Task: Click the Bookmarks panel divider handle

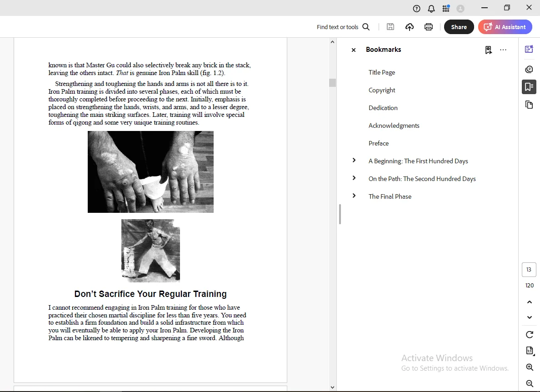Action: click(340, 214)
